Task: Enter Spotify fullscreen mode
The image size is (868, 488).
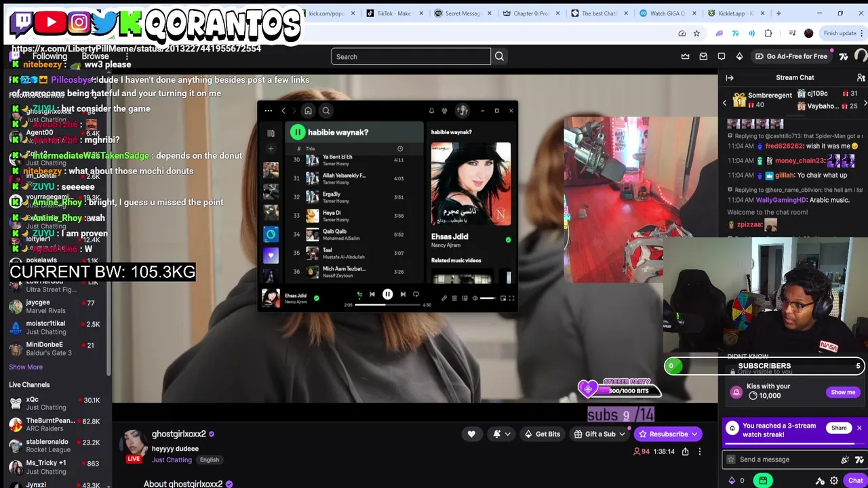Action: point(511,298)
